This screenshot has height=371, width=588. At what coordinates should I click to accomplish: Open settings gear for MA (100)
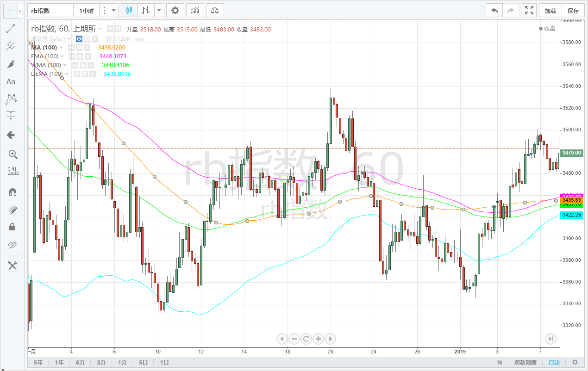79,47
